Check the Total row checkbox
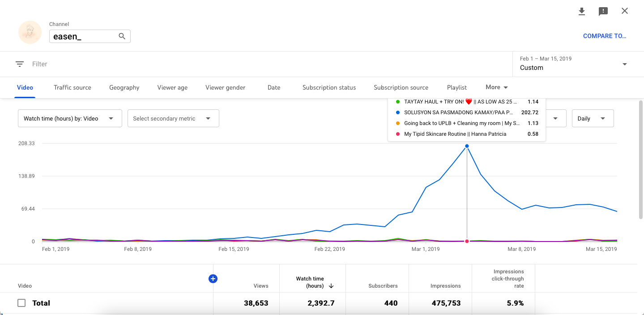The width and height of the screenshot is (644, 315). coord(21,303)
